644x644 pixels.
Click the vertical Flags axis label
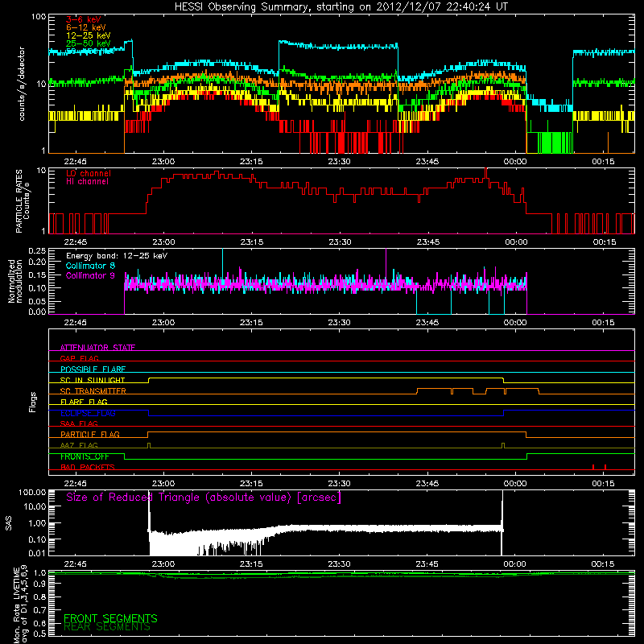(33, 402)
